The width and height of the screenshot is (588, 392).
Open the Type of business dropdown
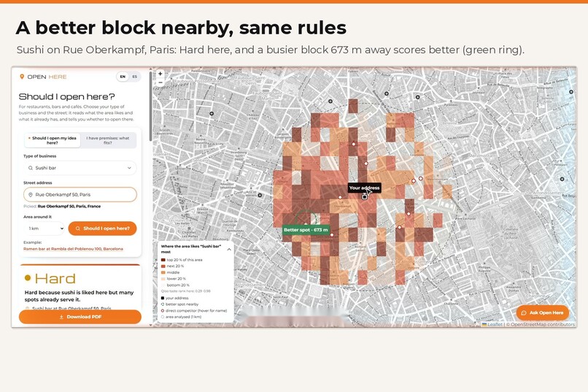click(80, 168)
